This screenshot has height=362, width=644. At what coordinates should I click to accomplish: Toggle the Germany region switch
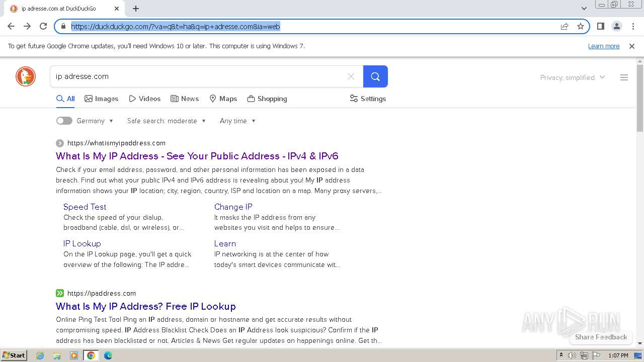coord(64,121)
